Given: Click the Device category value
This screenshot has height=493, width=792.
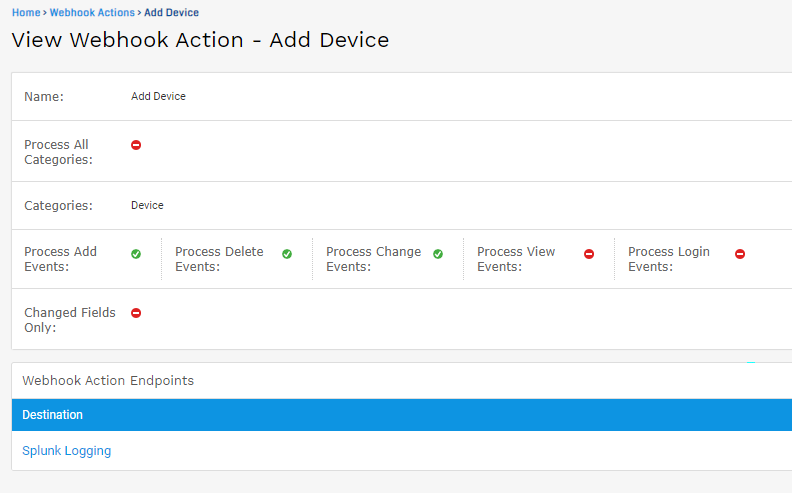Looking at the screenshot, I should [x=147, y=205].
